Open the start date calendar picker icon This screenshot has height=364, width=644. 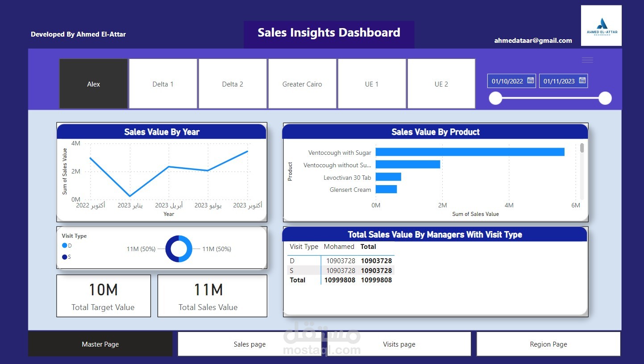click(x=531, y=81)
